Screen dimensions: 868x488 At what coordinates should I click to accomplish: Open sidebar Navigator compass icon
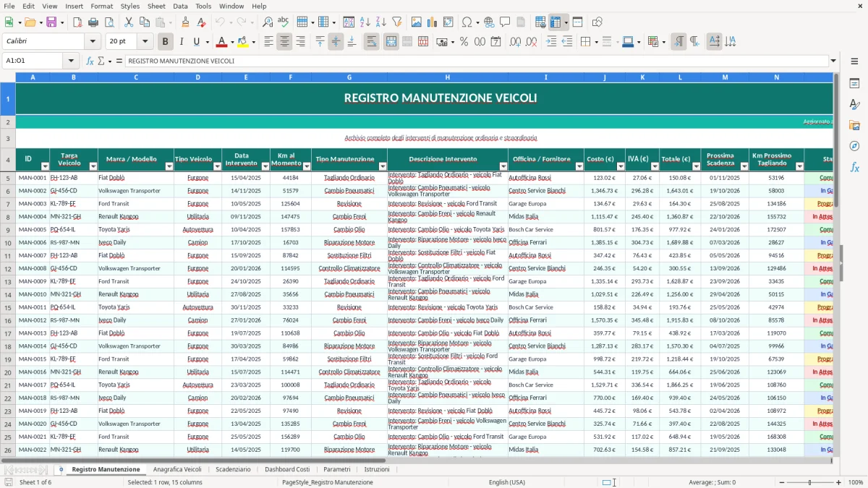(854, 146)
